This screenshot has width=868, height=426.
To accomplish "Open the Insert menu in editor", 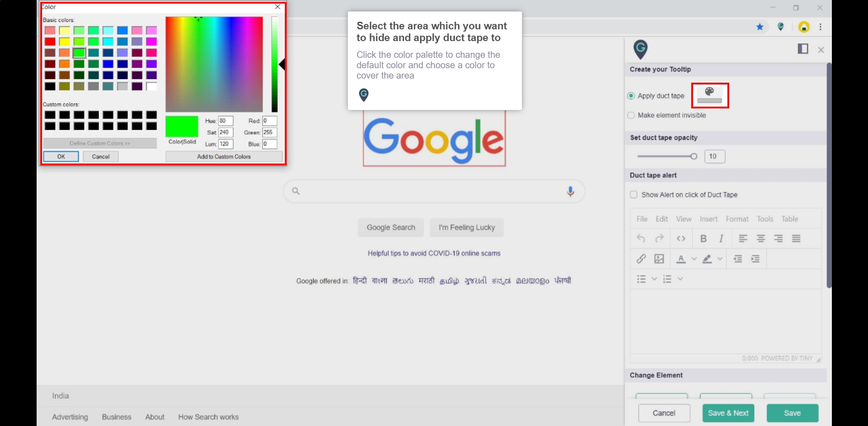I will pyautogui.click(x=709, y=219).
